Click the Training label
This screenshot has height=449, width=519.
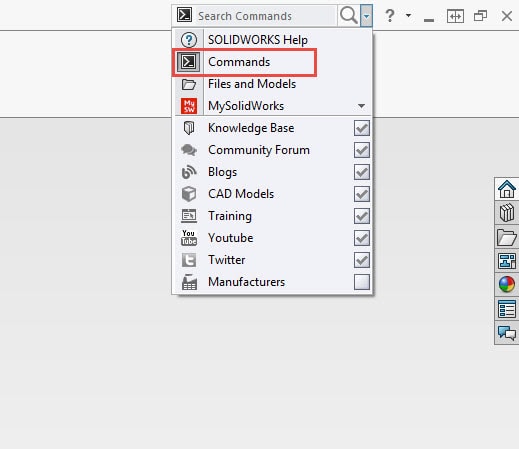(x=230, y=216)
